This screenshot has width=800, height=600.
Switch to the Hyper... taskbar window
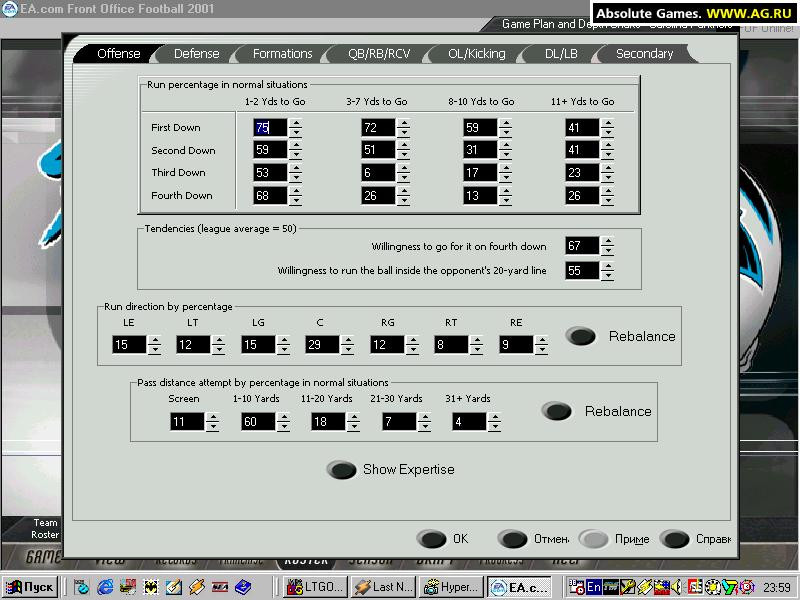451,587
